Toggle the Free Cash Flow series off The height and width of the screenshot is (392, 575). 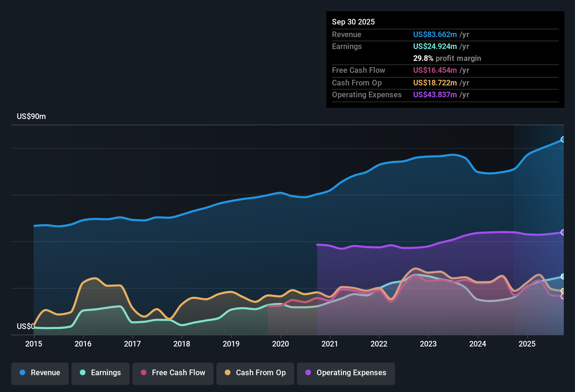point(173,373)
